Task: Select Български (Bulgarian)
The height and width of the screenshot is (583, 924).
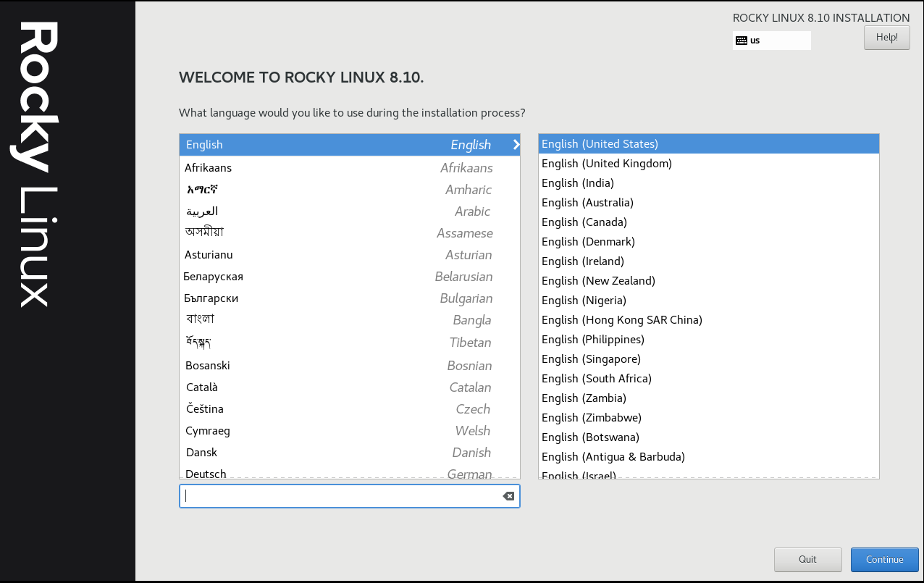Action: 350,298
